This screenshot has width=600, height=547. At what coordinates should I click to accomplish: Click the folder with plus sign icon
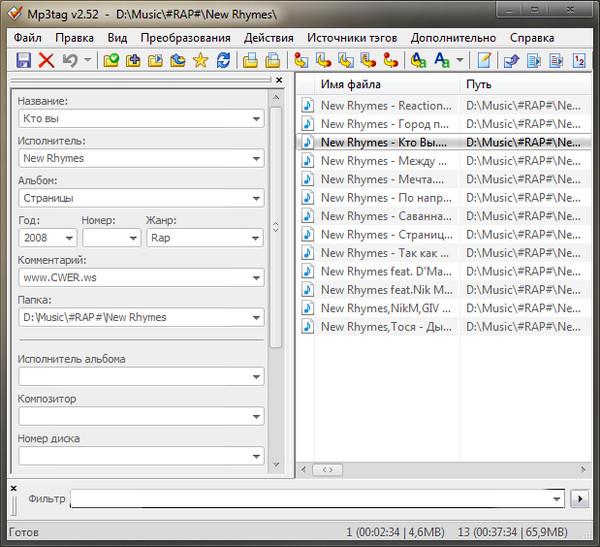pos(133,61)
